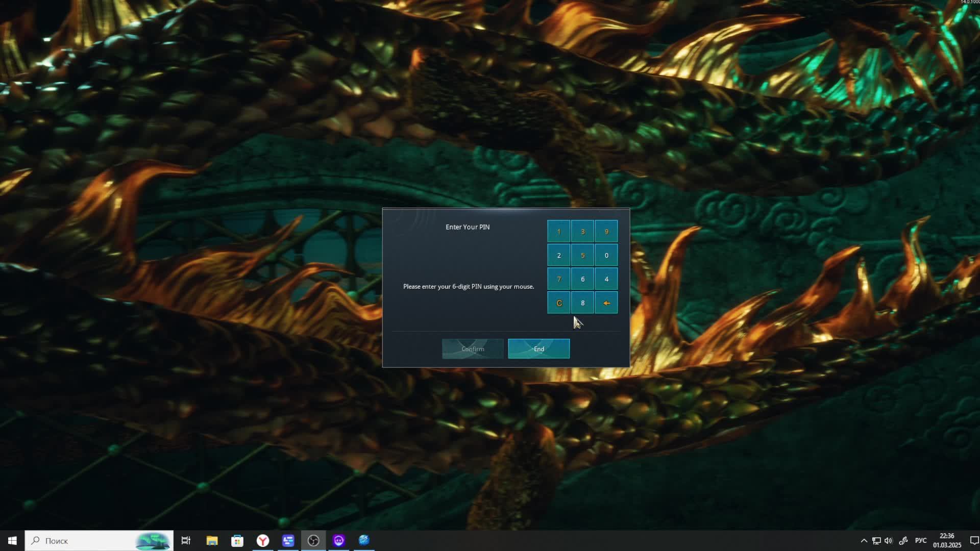Switch to OBS Studio in the taskbar

(x=313, y=540)
